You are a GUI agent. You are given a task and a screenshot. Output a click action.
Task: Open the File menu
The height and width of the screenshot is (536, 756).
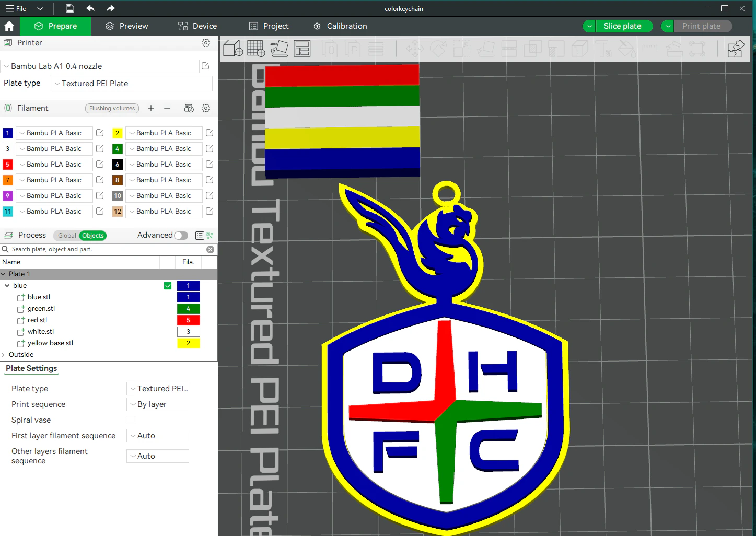tap(16, 8)
